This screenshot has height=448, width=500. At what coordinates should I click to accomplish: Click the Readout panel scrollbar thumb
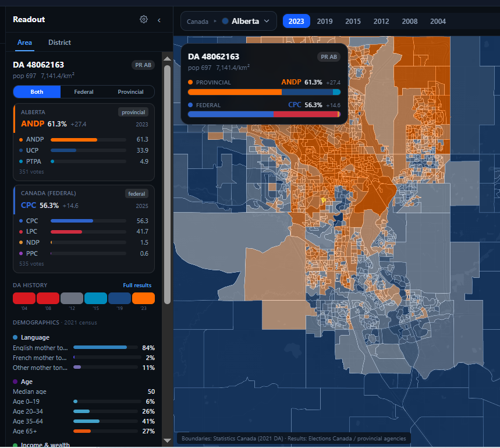[x=168, y=185]
